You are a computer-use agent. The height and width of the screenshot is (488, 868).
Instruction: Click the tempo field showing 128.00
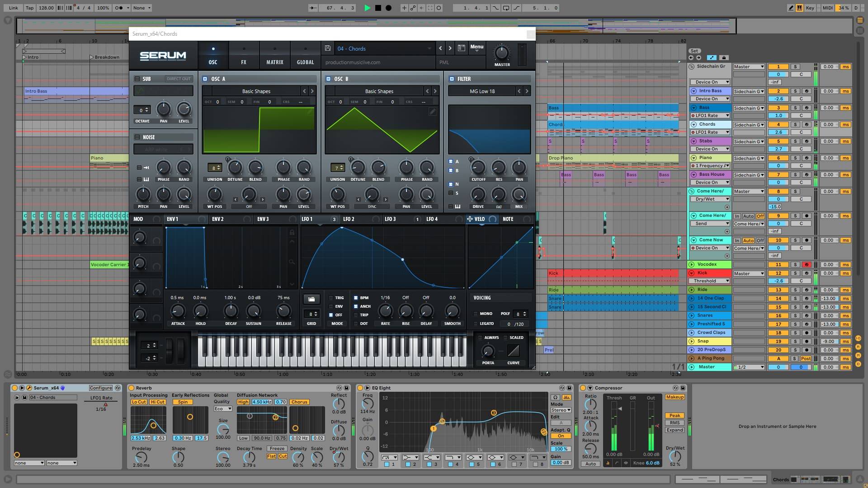click(x=46, y=8)
